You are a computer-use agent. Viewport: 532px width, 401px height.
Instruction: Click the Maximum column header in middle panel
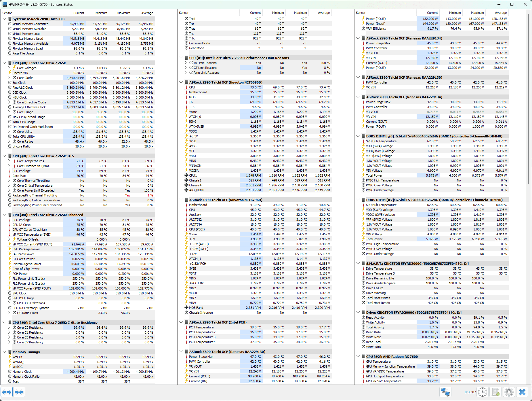click(x=297, y=13)
